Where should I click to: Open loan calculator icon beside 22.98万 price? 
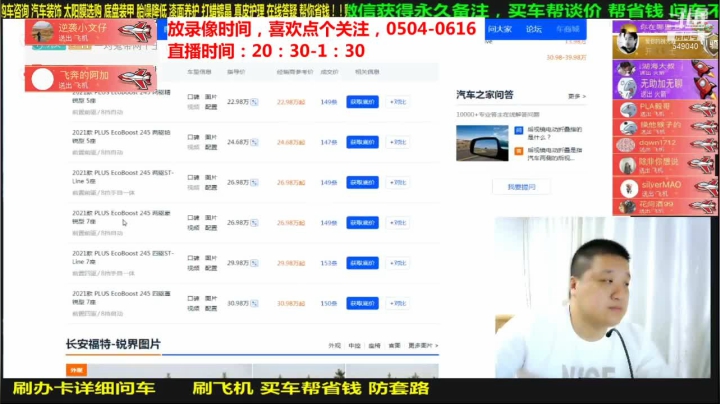pyautogui.click(x=254, y=102)
